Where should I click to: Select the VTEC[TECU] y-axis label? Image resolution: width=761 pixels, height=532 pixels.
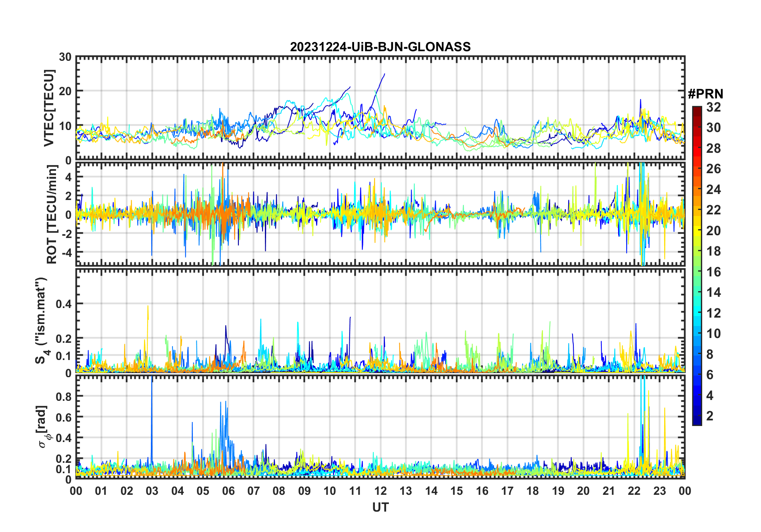[x=48, y=108]
